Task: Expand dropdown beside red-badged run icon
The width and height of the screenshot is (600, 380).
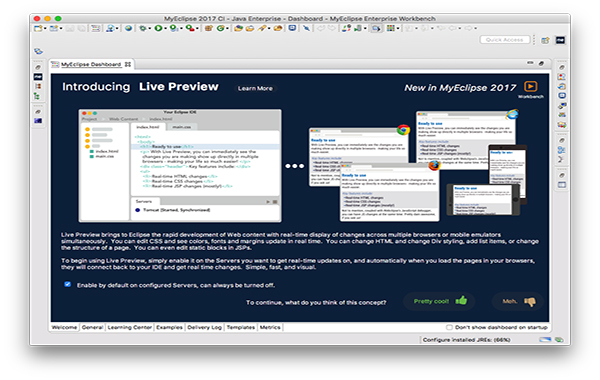Action: tap(197, 29)
